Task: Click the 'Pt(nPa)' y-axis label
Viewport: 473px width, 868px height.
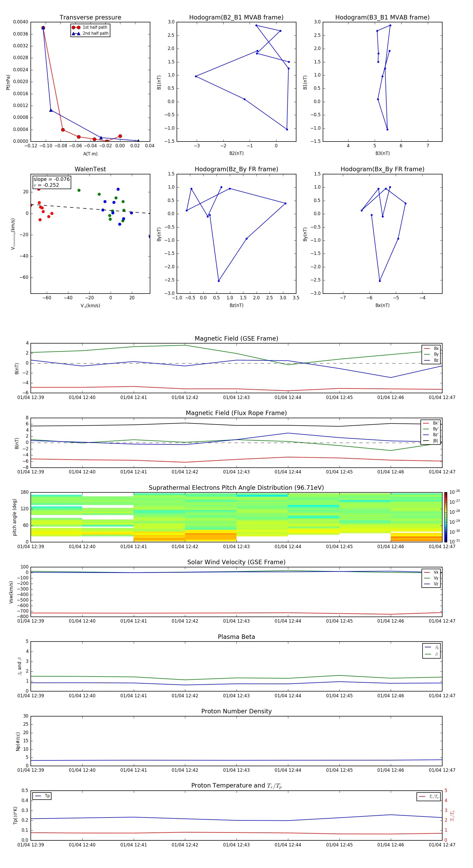Action: point(8,82)
